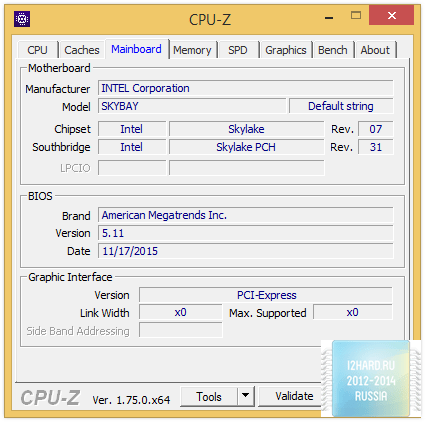Click the Manufacturer field INTEL Corporation
Screen dimensions: 426x422
click(x=246, y=88)
